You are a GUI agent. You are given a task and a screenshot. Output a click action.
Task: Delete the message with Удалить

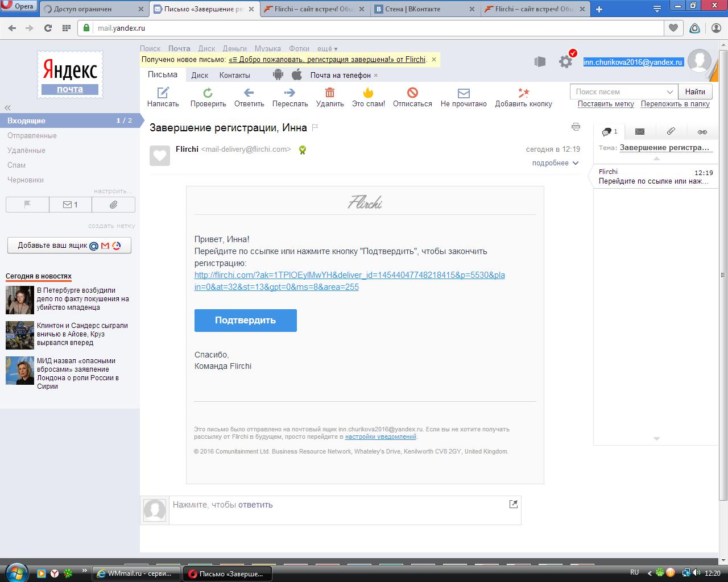point(330,97)
